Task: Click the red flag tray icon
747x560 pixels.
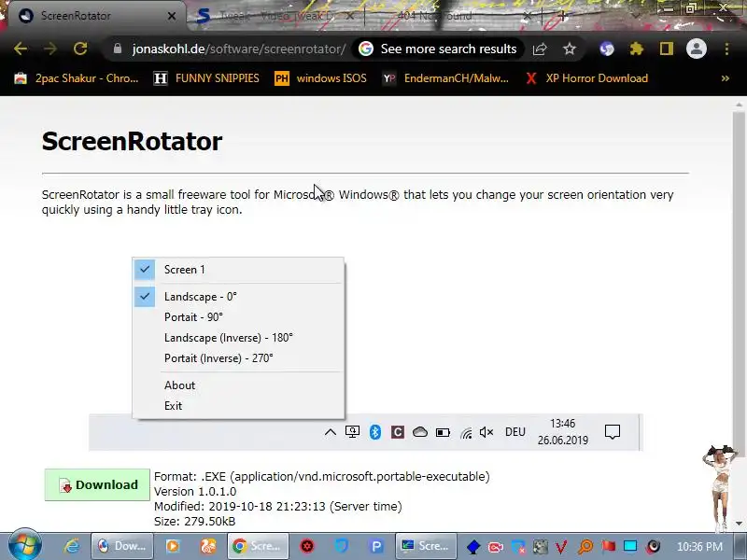Action: (608, 547)
